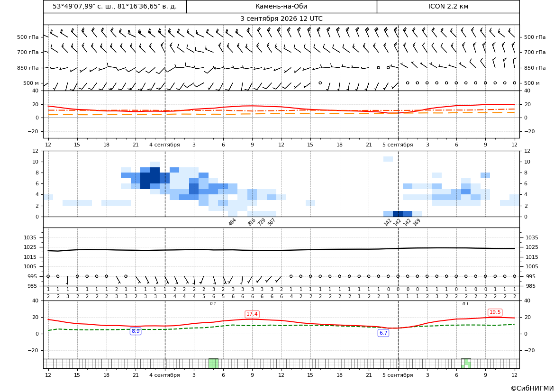The height and width of the screenshot is (392, 554).
Task: Click the coordinates cell 53°49′07,99″ с. ш.
Action: [115, 6]
